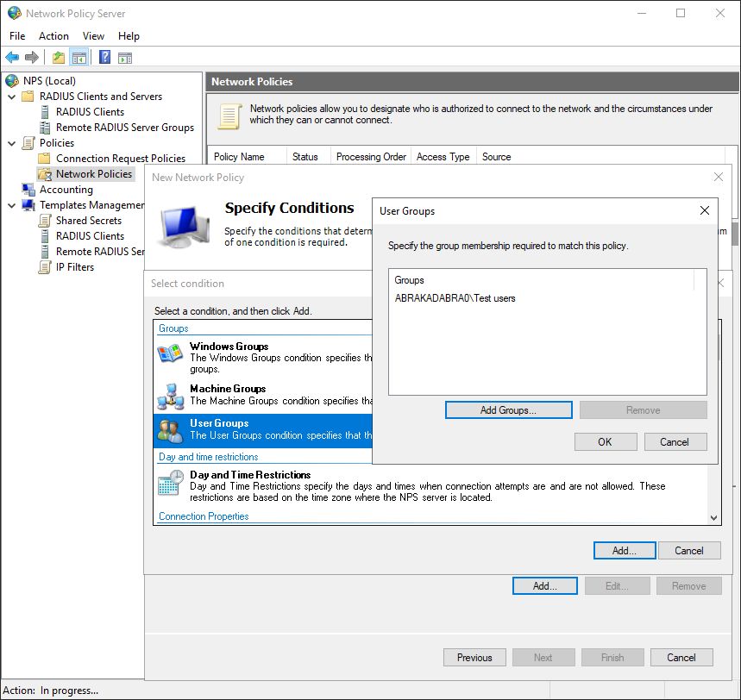Viewport: 741px width, 700px height.
Task: Click the Remote RADIUS Server Groups icon
Action: click(45, 128)
